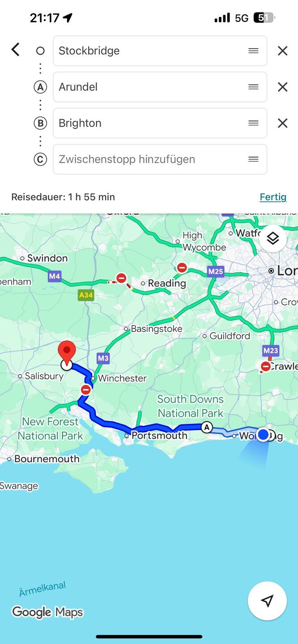Viewport: 298px width, 644px height.
Task: Tap the road closure icon near Crawley
Action: point(266,366)
